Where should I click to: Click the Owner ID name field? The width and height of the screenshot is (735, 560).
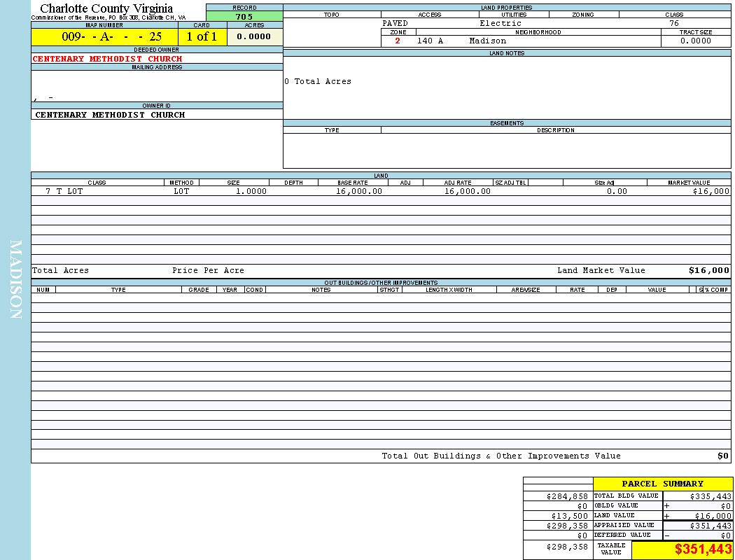point(110,115)
